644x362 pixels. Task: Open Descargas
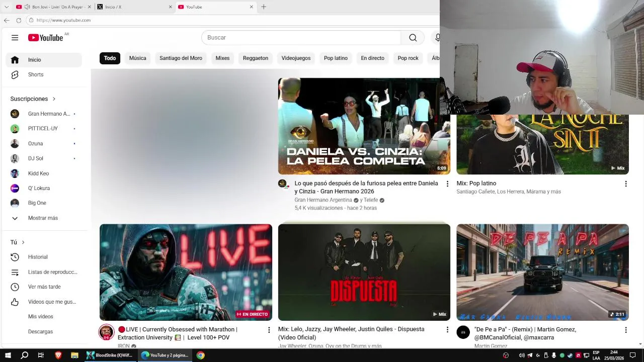44,331
